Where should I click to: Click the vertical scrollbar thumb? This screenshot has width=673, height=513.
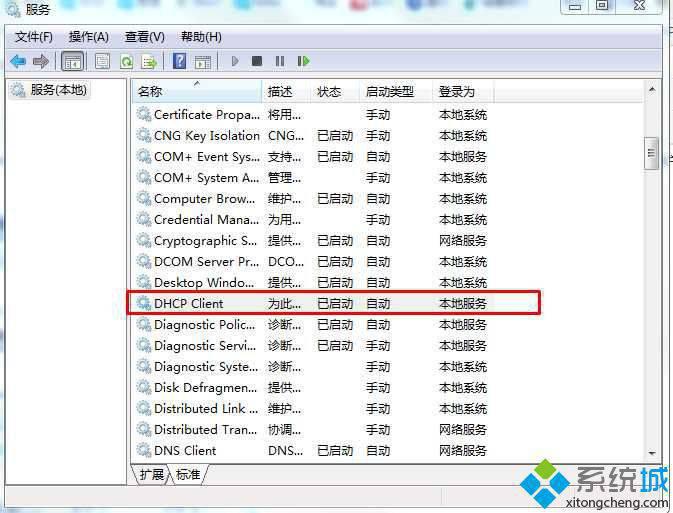(x=652, y=153)
